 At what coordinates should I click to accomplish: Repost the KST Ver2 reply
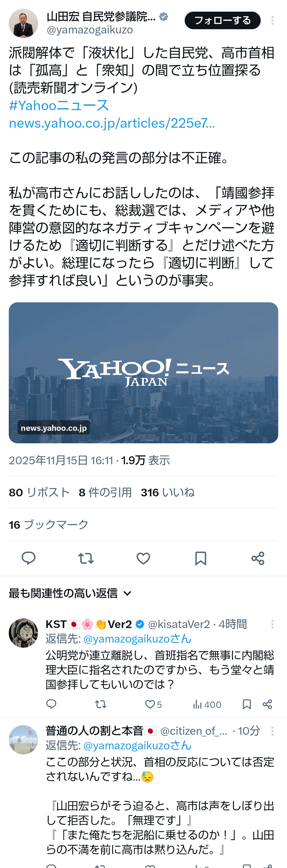coord(100,704)
